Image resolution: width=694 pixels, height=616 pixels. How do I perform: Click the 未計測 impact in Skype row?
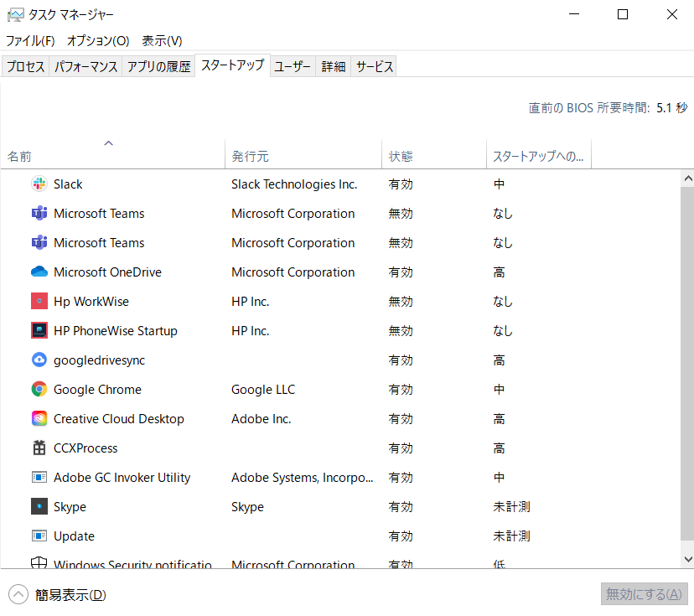pyautogui.click(x=511, y=507)
